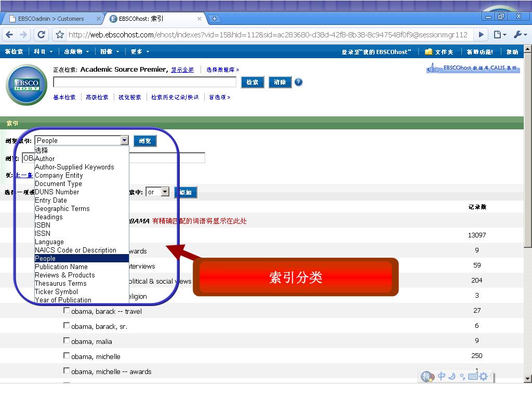Go back with the browser back arrow
Viewport: 532px width, 399px height.
pyautogui.click(x=9, y=35)
